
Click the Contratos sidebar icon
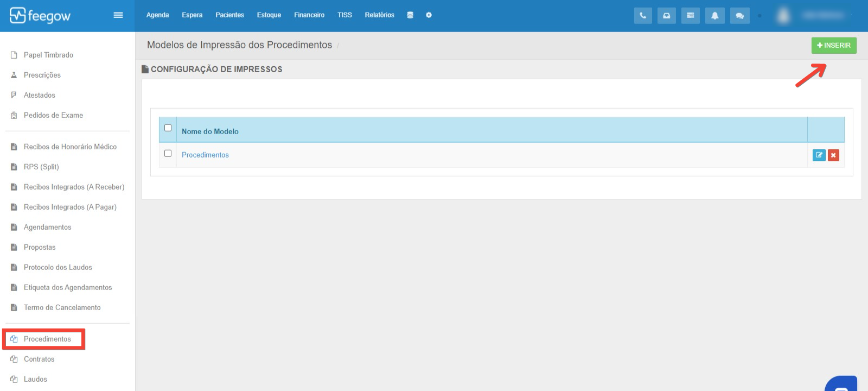pos(14,359)
